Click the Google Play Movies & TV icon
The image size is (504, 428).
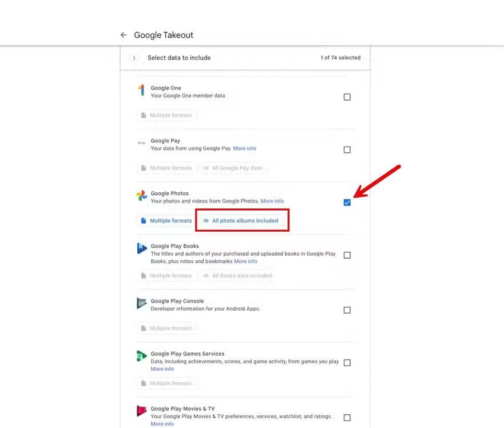click(141, 411)
